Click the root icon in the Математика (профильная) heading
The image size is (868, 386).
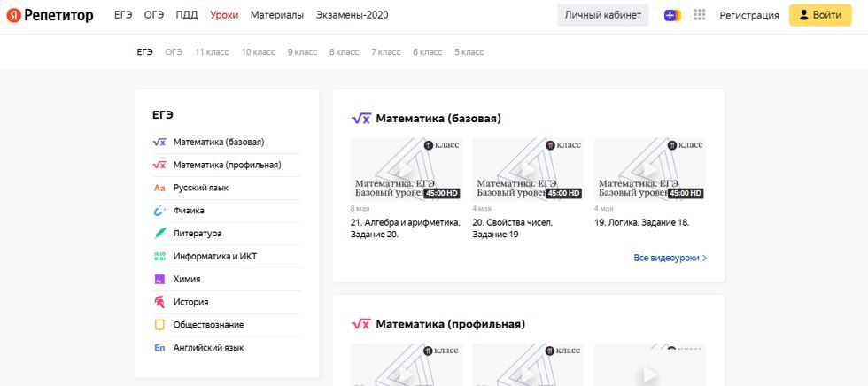click(x=361, y=324)
